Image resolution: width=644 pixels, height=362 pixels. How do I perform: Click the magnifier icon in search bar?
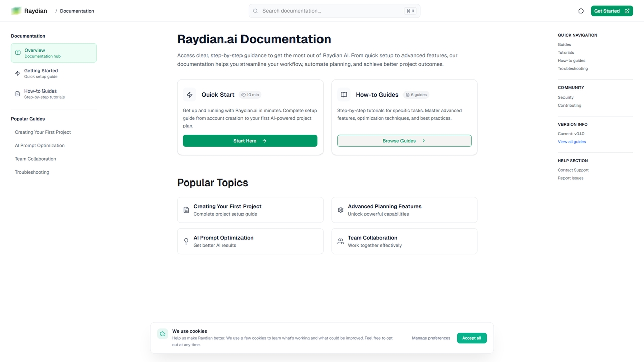pos(256,11)
